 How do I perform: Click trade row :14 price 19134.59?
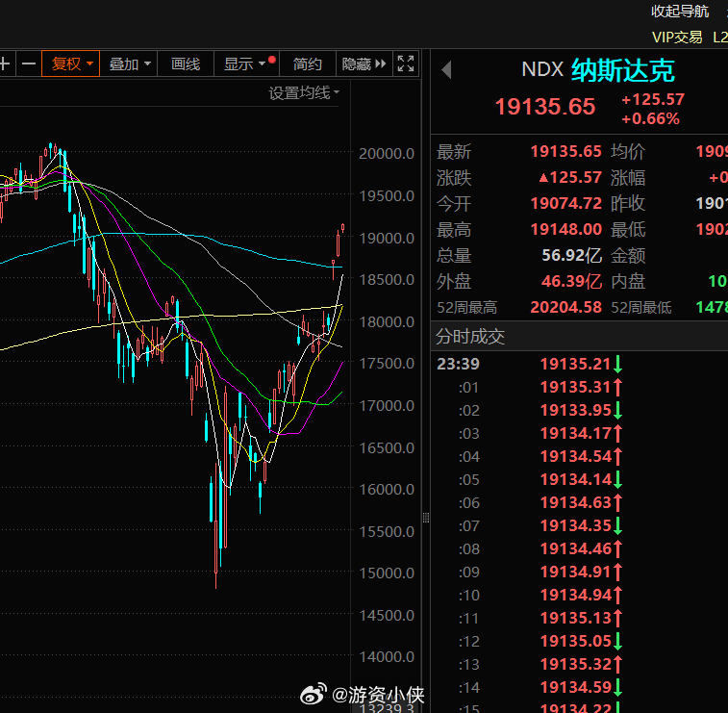coord(576,687)
